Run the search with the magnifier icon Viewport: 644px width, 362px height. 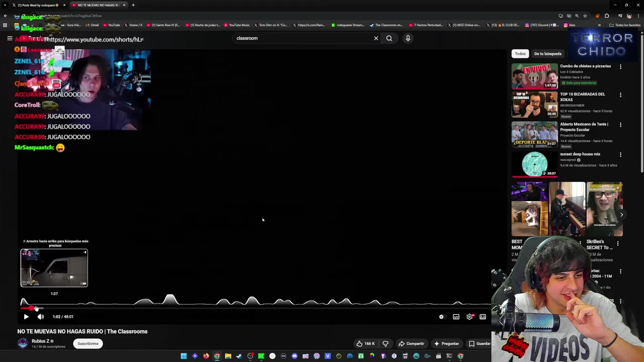click(x=389, y=38)
